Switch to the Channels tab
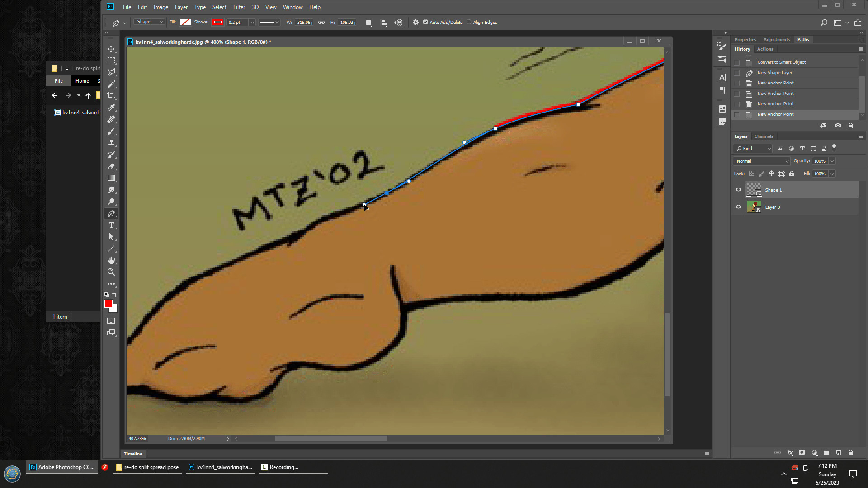This screenshot has height=488, width=868. [x=764, y=136]
